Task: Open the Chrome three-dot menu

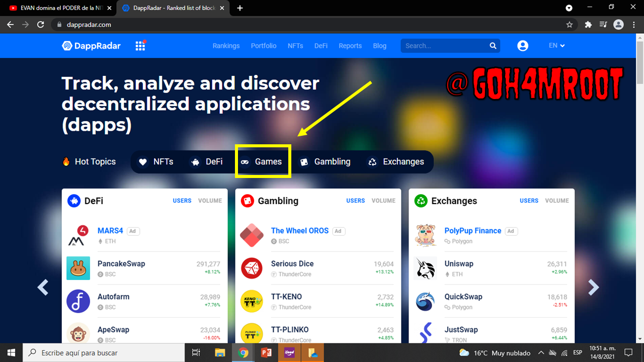Action: point(633,25)
